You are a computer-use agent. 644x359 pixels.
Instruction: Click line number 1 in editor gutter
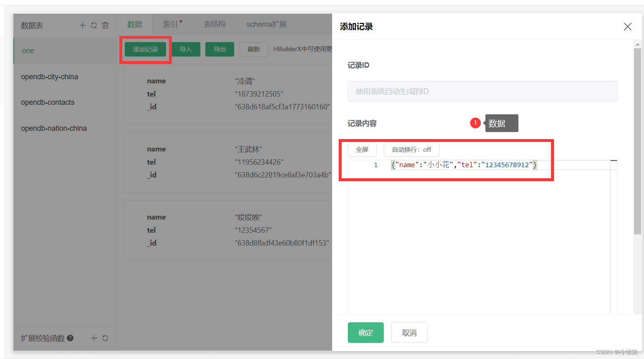click(x=376, y=165)
